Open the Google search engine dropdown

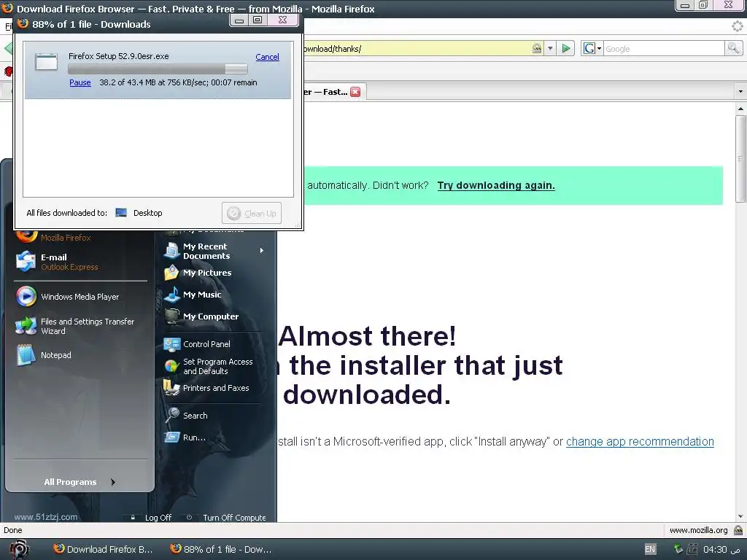[x=592, y=48]
